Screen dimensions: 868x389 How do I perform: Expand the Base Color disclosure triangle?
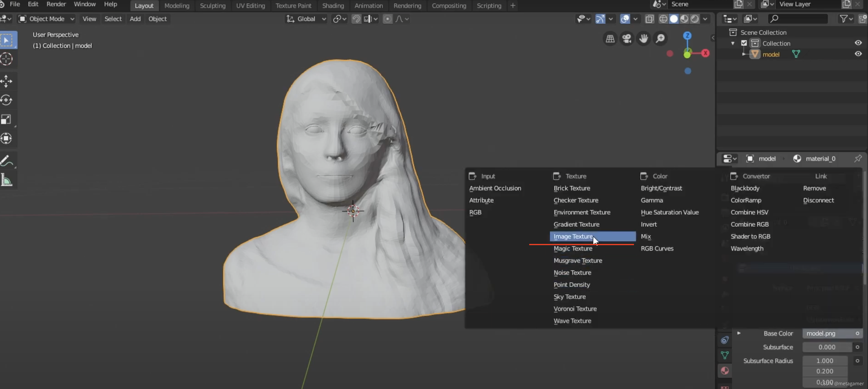point(739,333)
